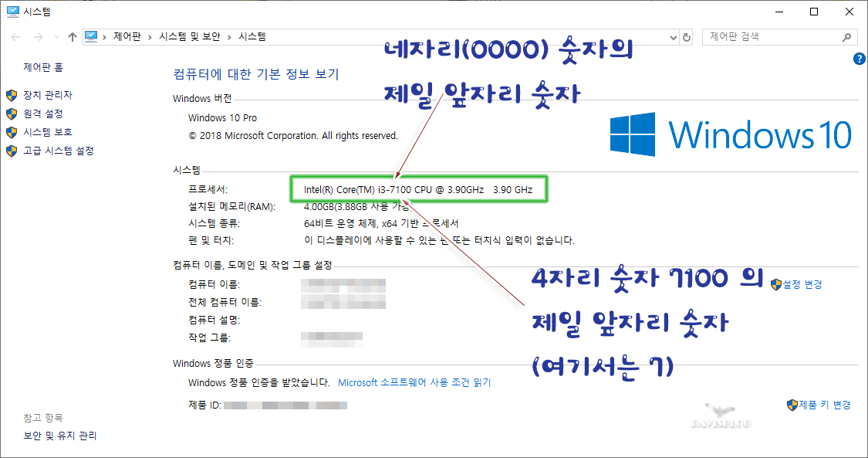Click the 설치된 메모리(RAM): label
868x458 pixels.
231,206
